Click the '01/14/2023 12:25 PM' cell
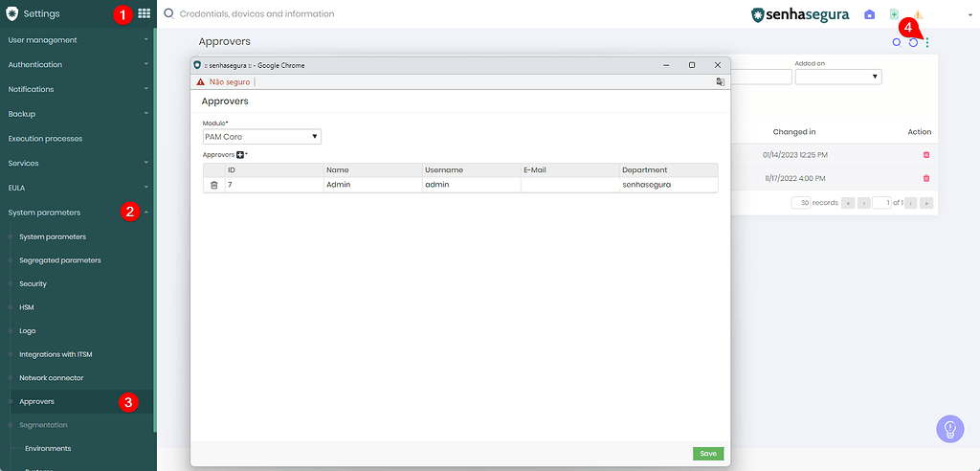 [793, 154]
